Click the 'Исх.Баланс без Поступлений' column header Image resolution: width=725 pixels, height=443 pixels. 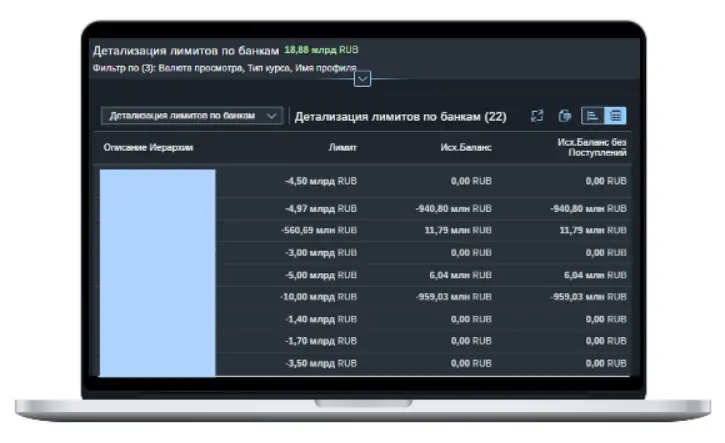tap(592, 148)
